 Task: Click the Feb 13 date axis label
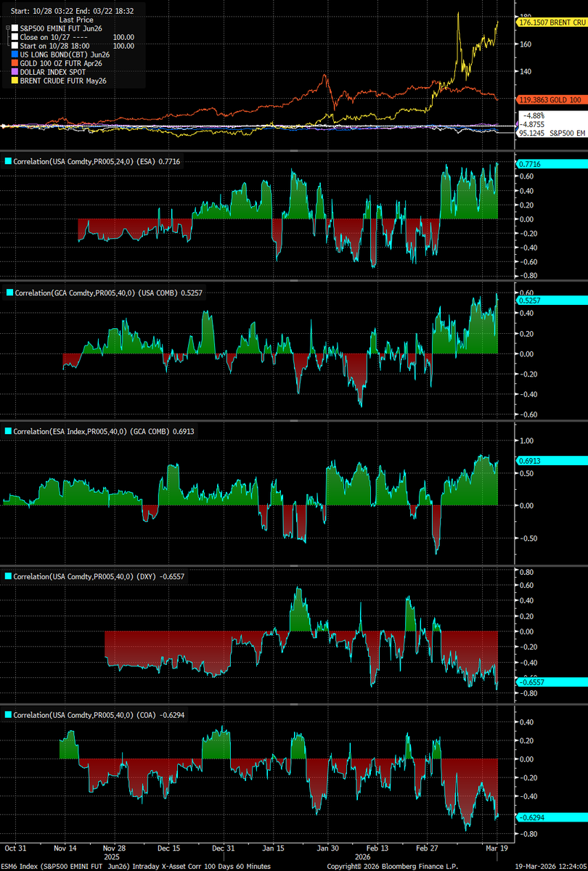click(377, 847)
